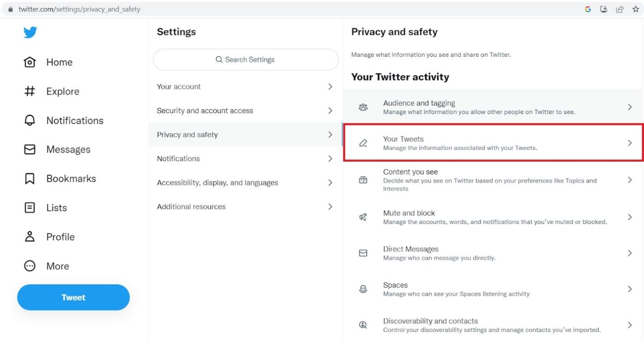Viewport: 644px width, 342px height.
Task: Click the More circle icon
Action: click(30, 266)
